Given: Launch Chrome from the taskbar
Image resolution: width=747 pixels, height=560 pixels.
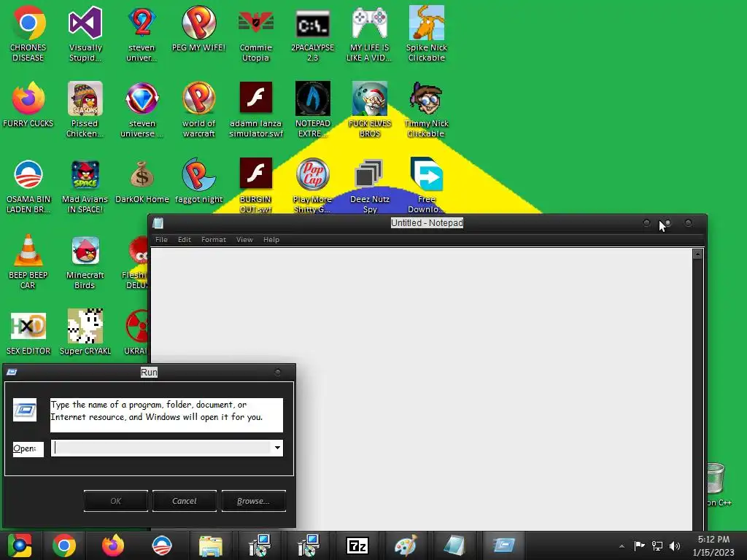Looking at the screenshot, I should coord(64,545).
